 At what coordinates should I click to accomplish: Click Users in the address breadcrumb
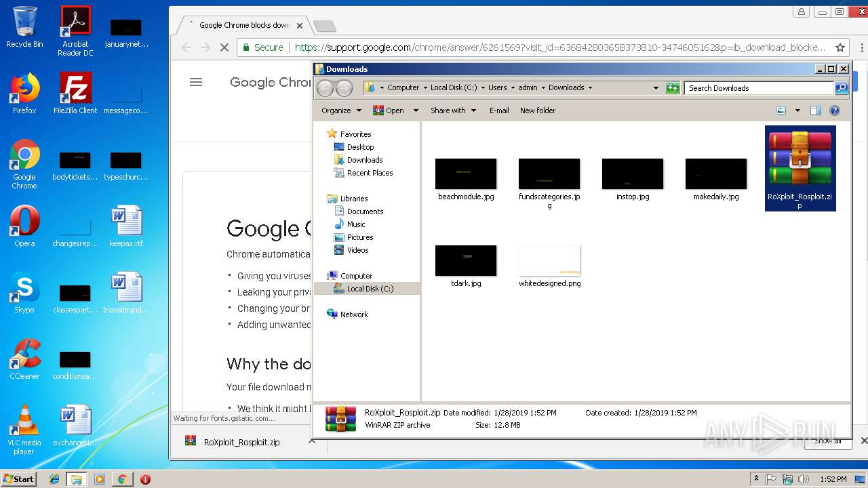(x=498, y=87)
